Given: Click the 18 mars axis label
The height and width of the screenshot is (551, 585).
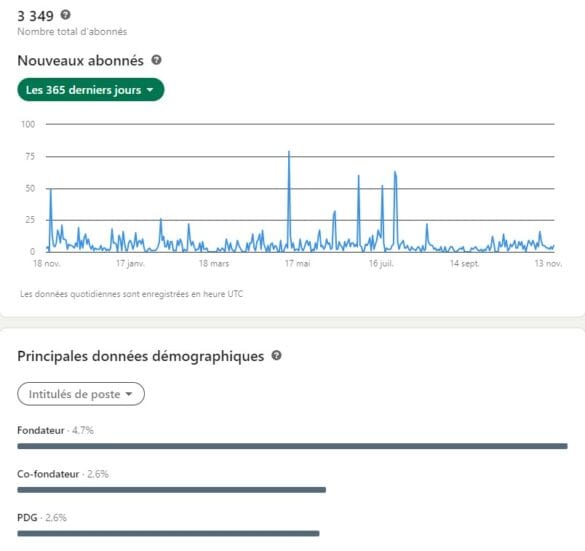Looking at the screenshot, I should coord(214,263).
